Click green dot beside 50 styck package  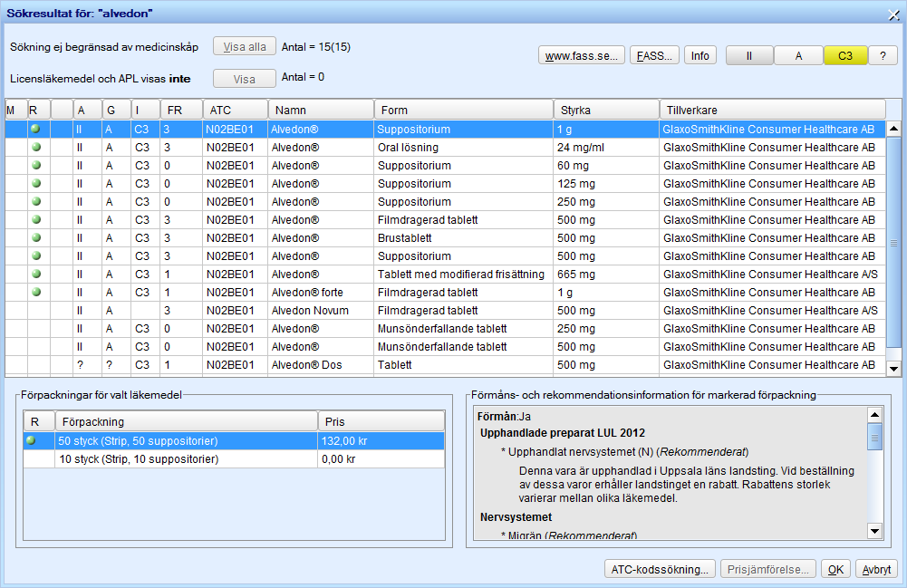pos(31,440)
